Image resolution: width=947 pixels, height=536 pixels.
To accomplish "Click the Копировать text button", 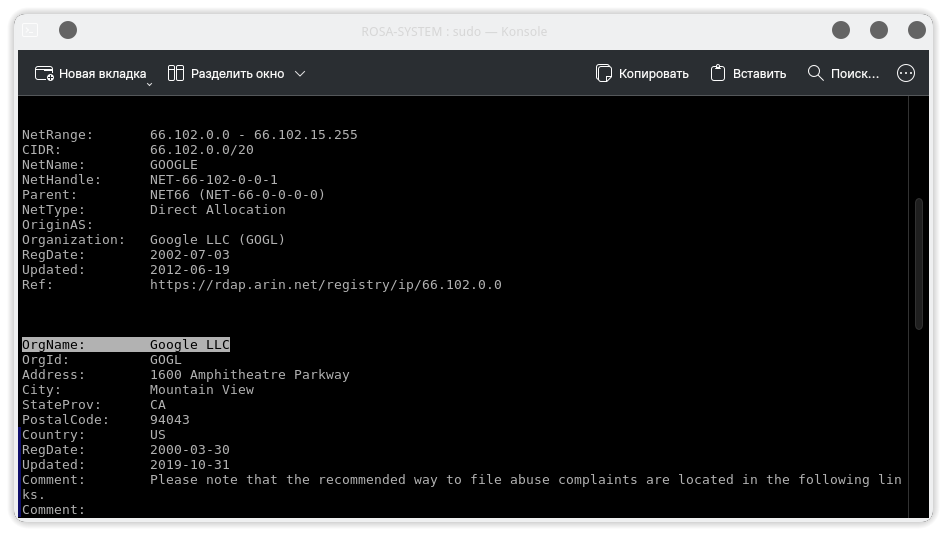I will click(x=653, y=74).
